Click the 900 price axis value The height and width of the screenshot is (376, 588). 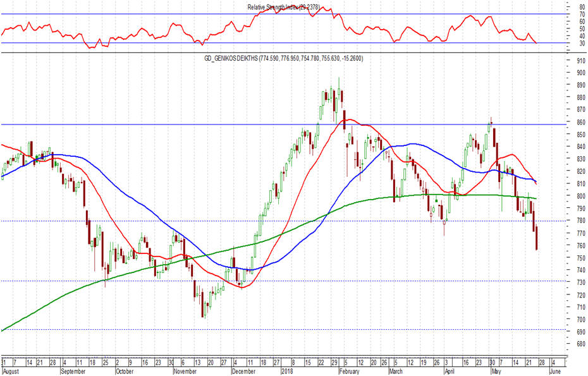tap(581, 73)
